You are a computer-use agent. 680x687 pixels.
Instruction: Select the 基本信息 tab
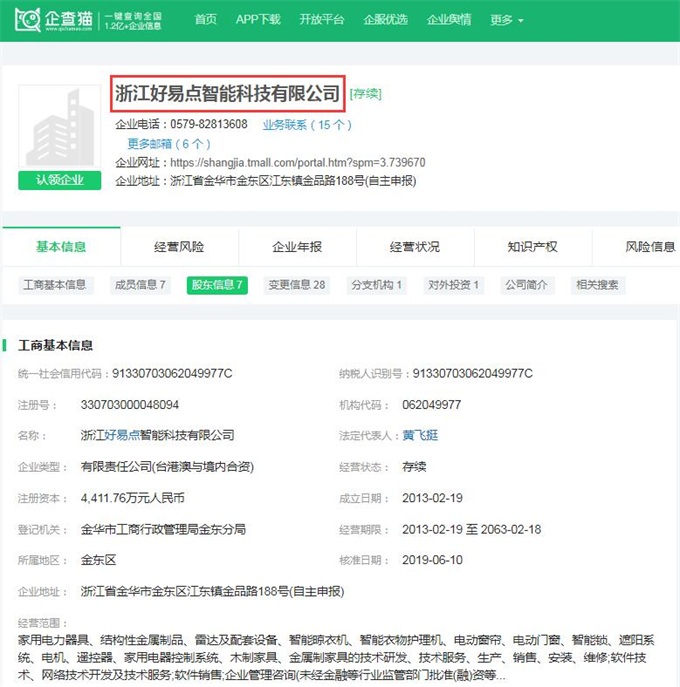(x=61, y=247)
